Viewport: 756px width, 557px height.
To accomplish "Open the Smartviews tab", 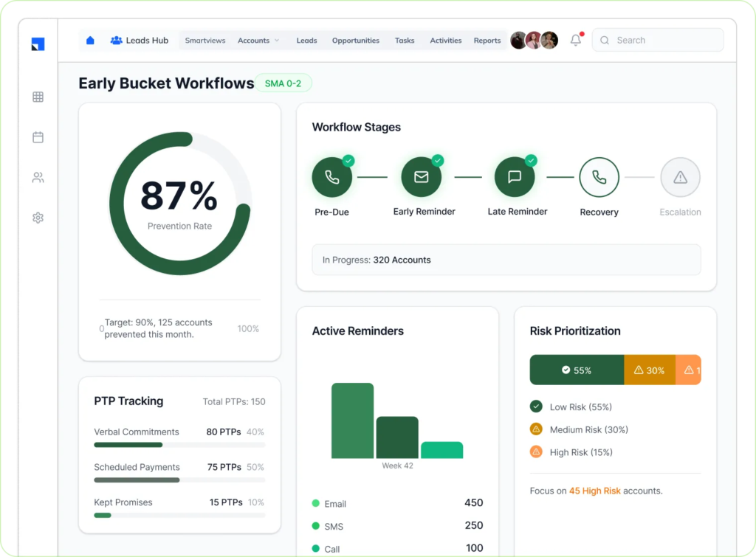I will click(x=205, y=41).
